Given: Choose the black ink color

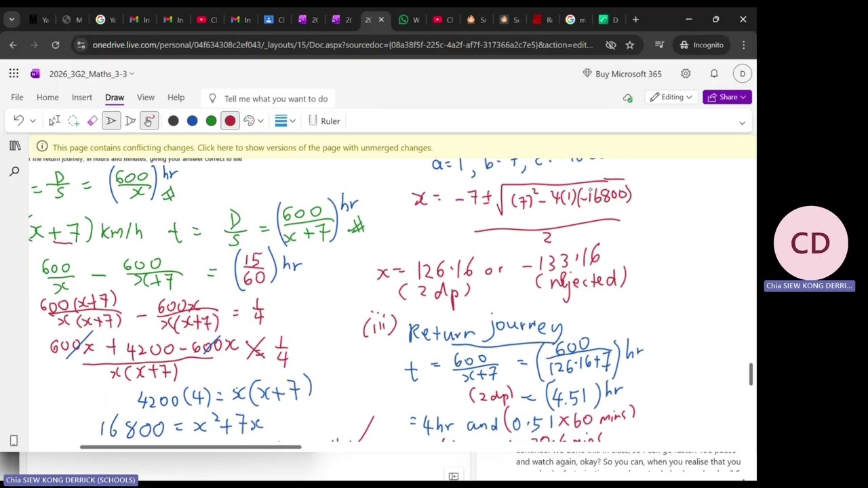Looking at the screenshot, I should point(174,121).
